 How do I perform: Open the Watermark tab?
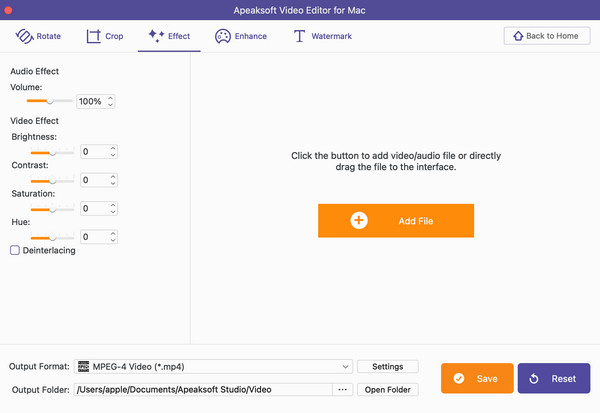(323, 36)
